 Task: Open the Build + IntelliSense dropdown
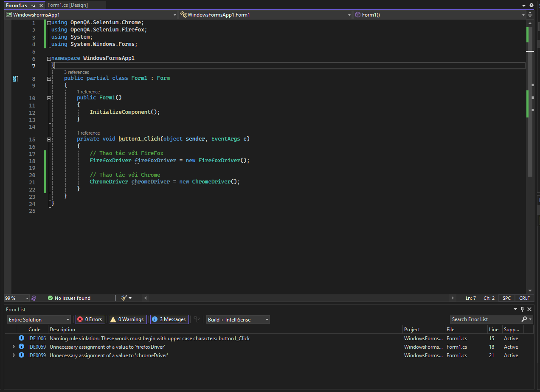pyautogui.click(x=238, y=319)
